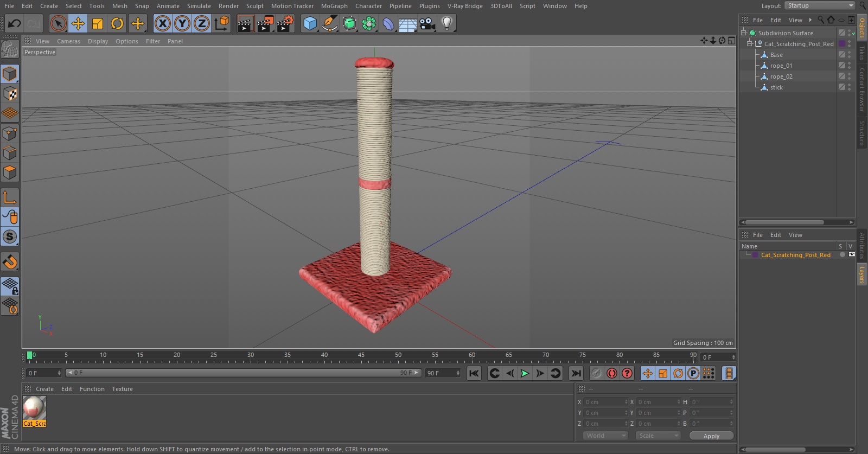
Task: Add a floor environment object
Action: coord(407,23)
